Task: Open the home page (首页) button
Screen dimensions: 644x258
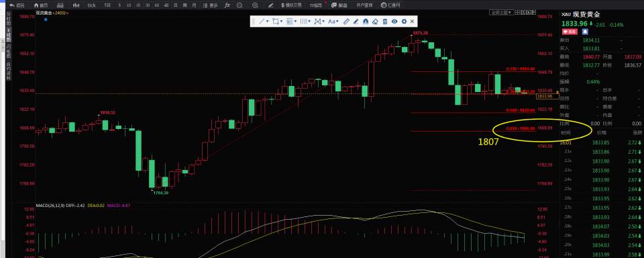Action: tap(41, 5)
